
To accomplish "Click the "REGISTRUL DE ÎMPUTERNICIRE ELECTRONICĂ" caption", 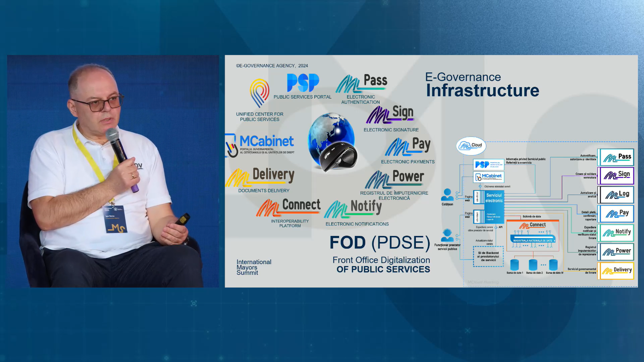I will pos(394,195).
